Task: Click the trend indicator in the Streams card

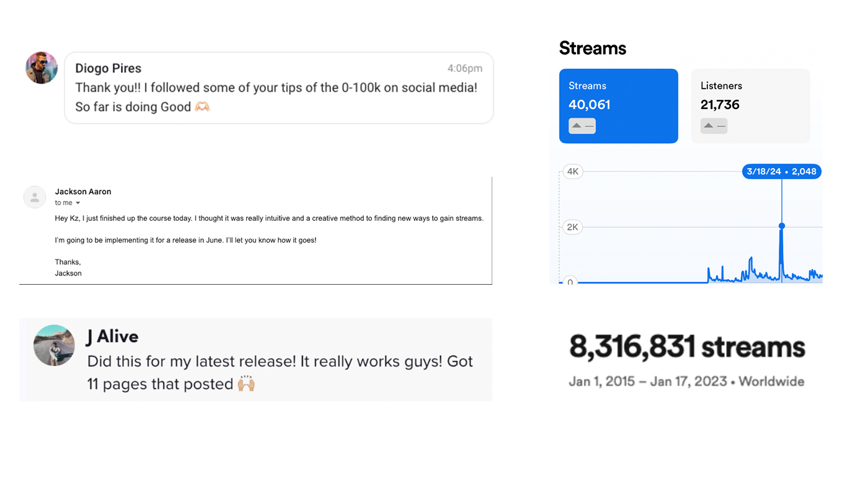Action: [x=582, y=126]
